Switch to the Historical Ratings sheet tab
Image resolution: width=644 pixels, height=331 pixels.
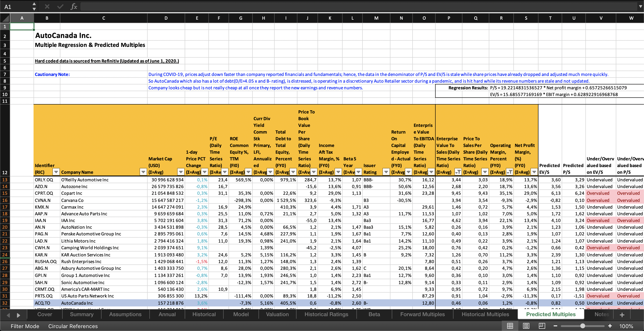click(x=326, y=314)
